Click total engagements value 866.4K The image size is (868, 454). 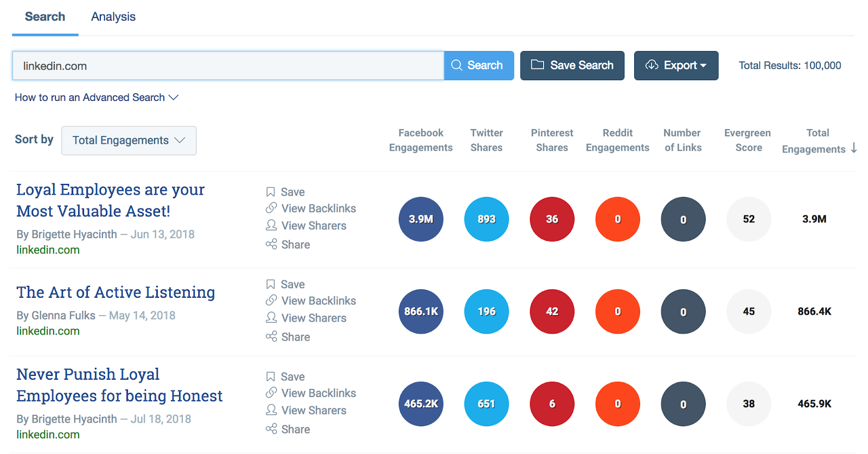pos(814,311)
